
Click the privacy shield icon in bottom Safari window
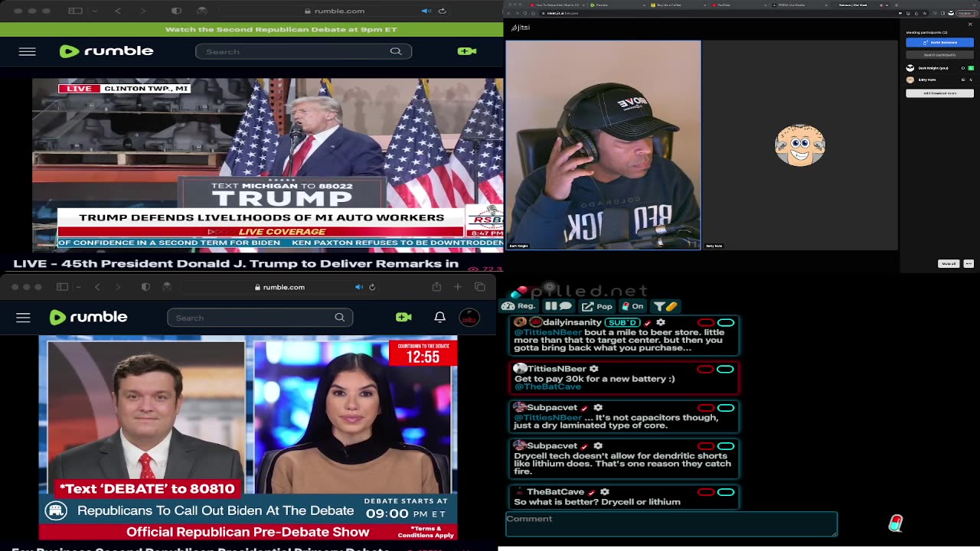coord(145,287)
